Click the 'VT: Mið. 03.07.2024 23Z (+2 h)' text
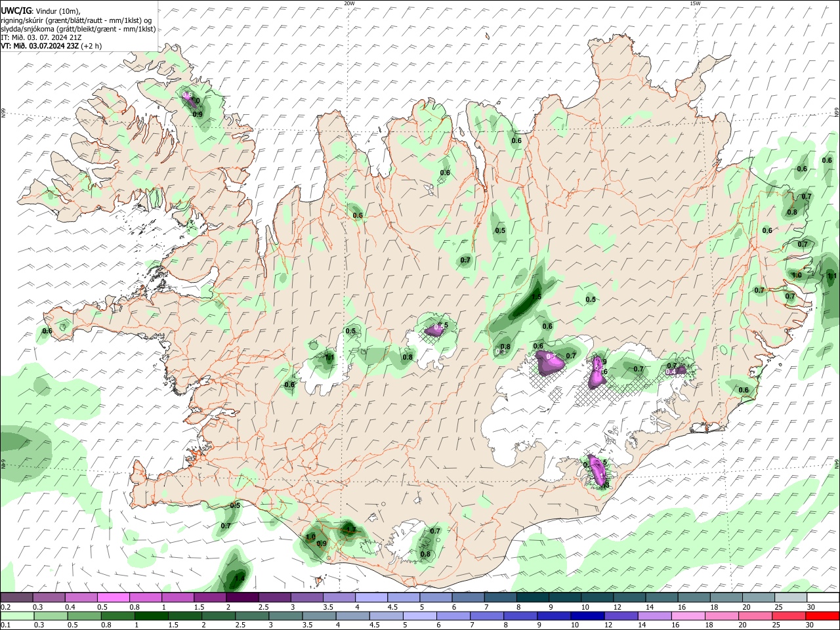The image size is (840, 630). point(51,46)
